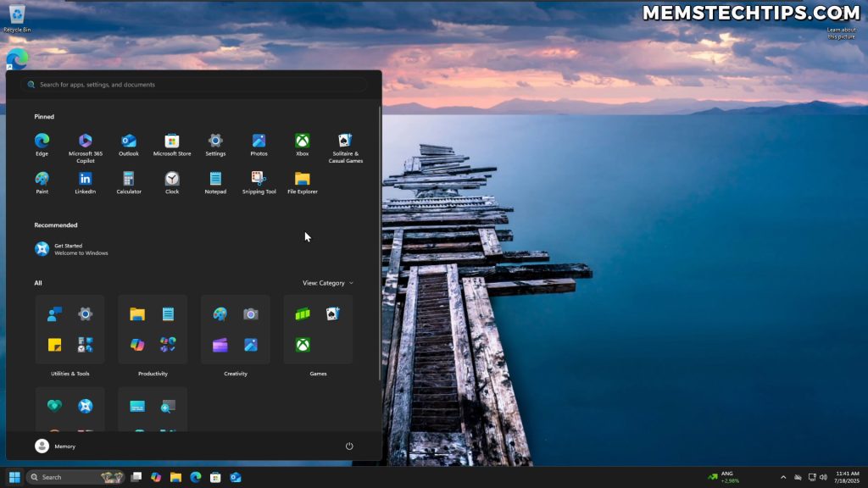Open LinkedIn from the pinned apps

pyautogui.click(x=85, y=180)
